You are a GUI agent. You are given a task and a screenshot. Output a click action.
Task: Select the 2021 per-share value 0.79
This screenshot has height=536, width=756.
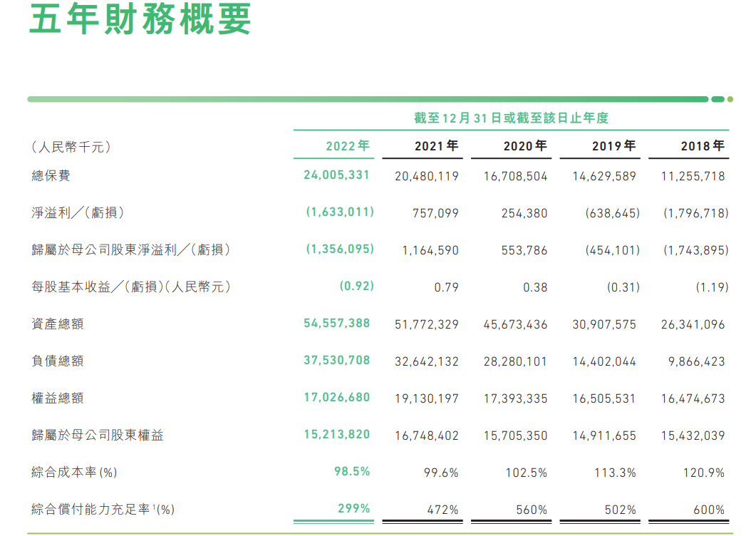pos(447,287)
